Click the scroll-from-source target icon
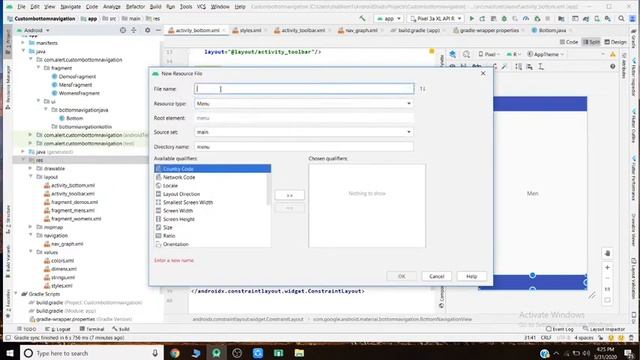Viewport: 640px width, 360px height. point(123,30)
